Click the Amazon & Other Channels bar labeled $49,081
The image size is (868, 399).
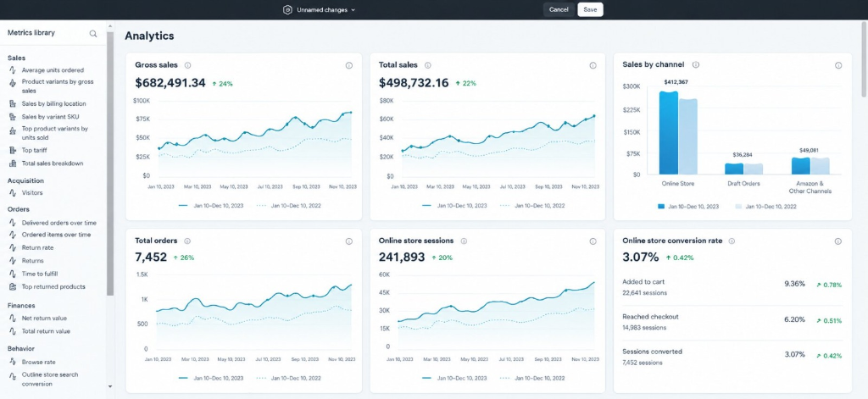(x=800, y=166)
